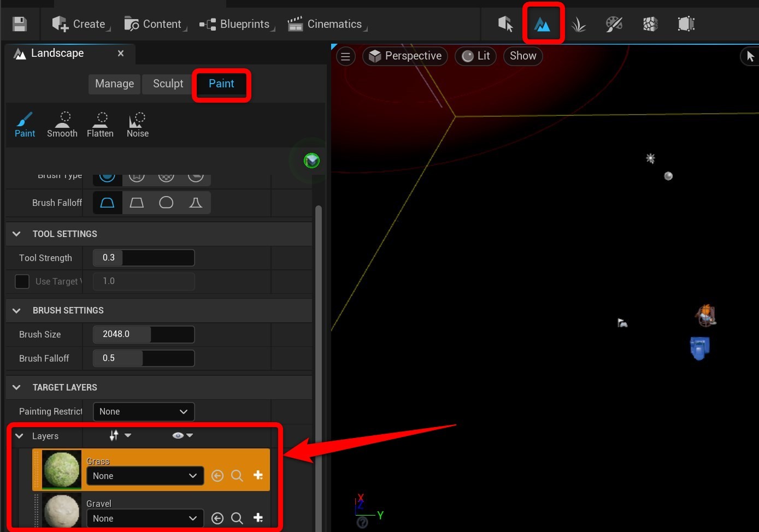Change the Lit view mode
The height and width of the screenshot is (532, 759).
coord(476,56)
